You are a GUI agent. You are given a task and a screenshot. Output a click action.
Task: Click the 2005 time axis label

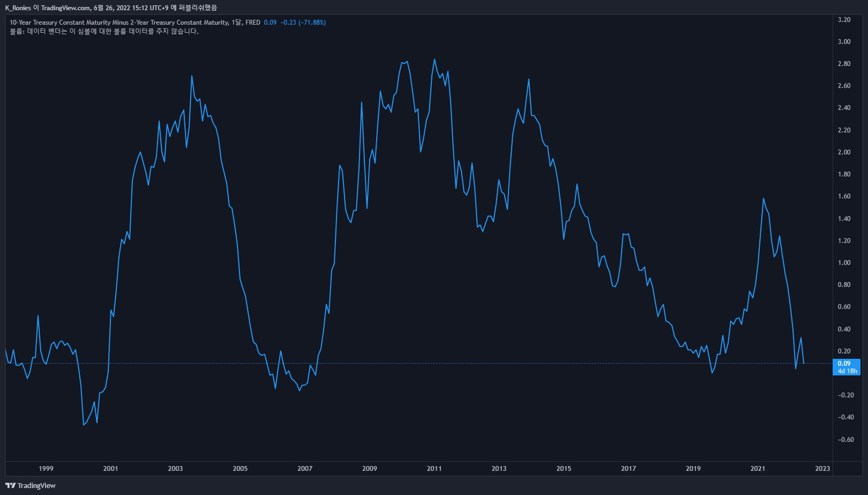coord(240,469)
